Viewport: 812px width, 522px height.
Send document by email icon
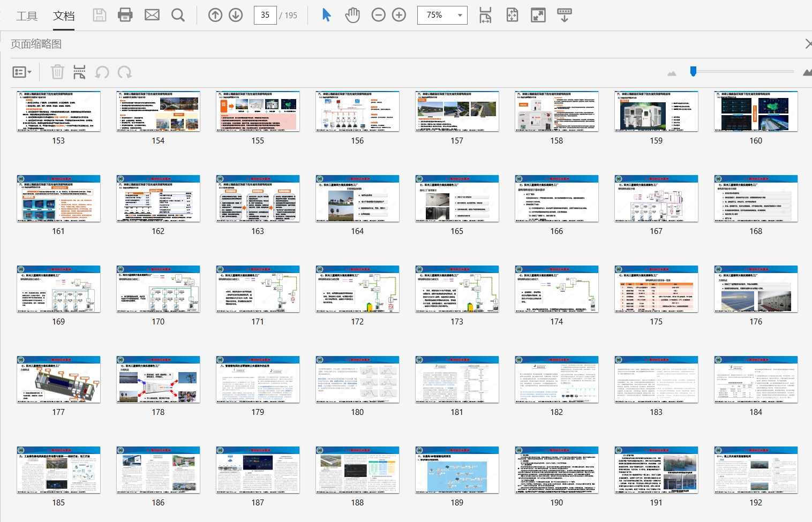click(x=152, y=15)
